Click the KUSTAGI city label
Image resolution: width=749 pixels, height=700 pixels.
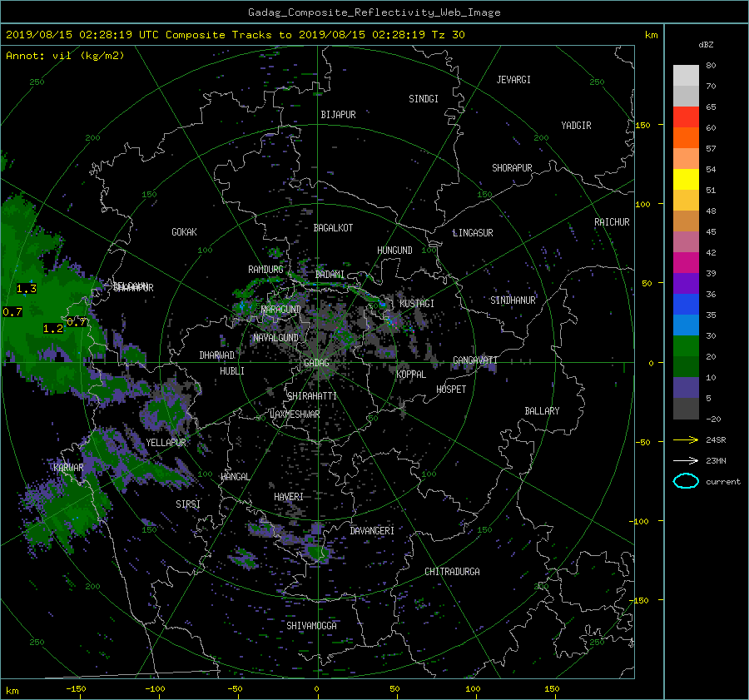click(x=417, y=304)
